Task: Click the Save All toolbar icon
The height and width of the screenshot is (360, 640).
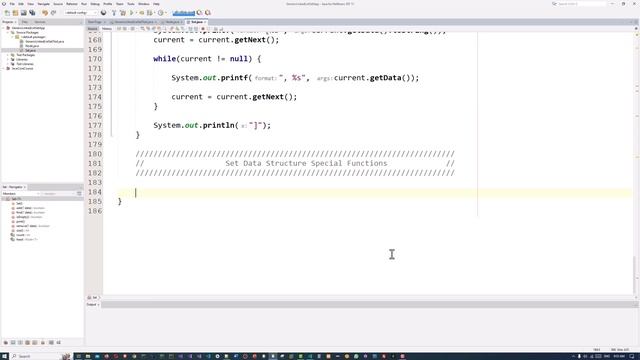Action: [x=32, y=13]
